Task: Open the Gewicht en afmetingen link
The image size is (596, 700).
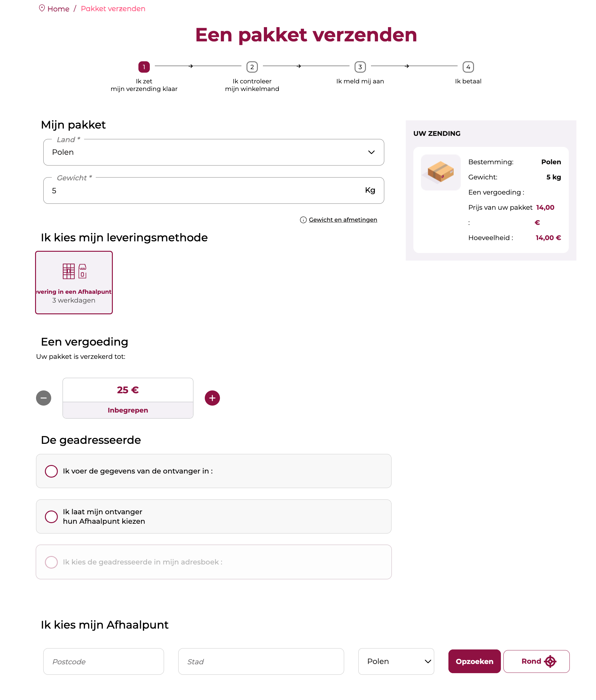Action: pyautogui.click(x=343, y=220)
